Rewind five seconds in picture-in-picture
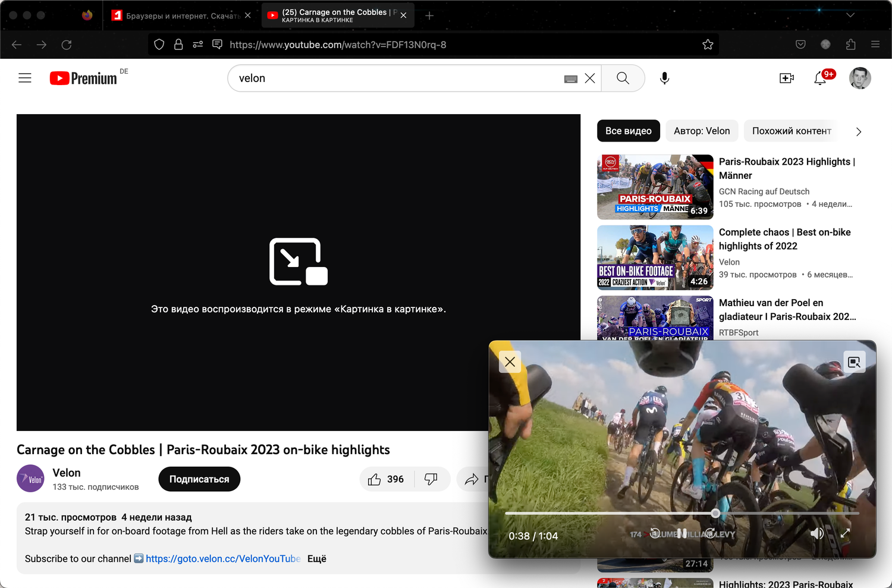Image resolution: width=892 pixels, height=588 pixels. 655,533
